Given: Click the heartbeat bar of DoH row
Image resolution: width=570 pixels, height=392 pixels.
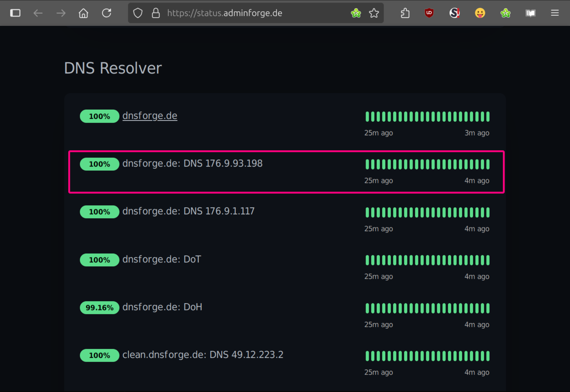Looking at the screenshot, I should pos(427,308).
